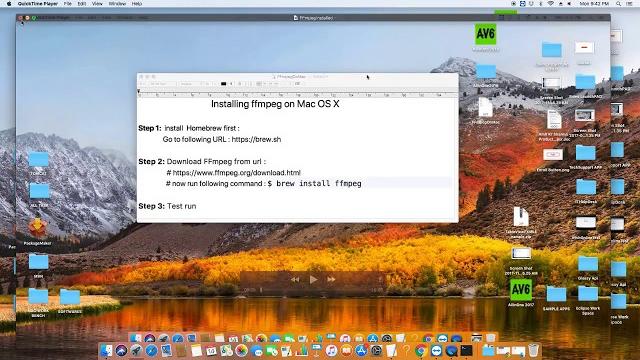Click the rewind button in playback controls
The height and width of the screenshot is (360, 640).
pyautogui.click(x=295, y=280)
